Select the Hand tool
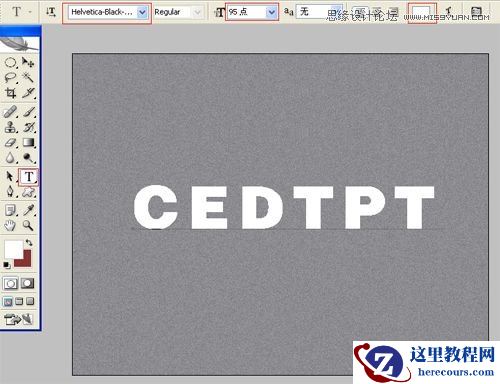This screenshot has height=384, width=500. point(10,226)
